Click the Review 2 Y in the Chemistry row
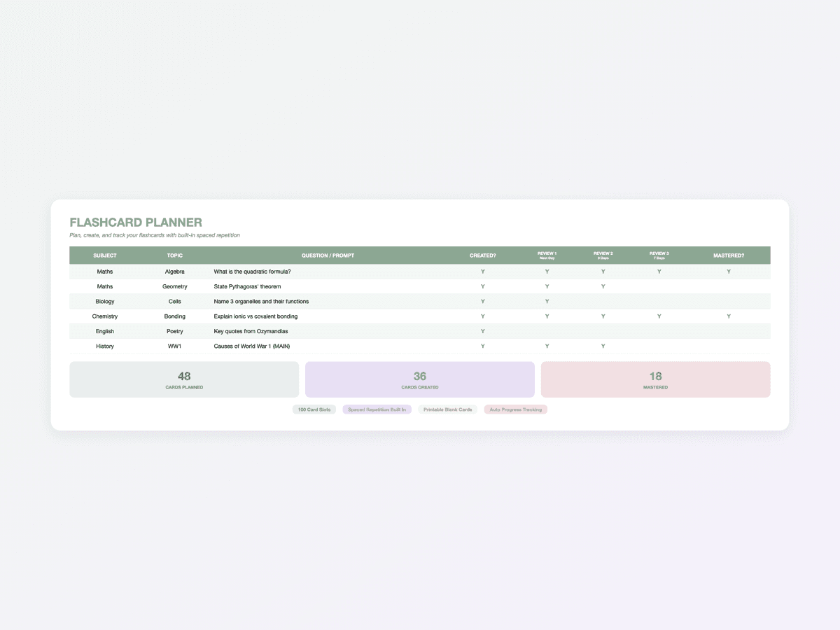Image resolution: width=840 pixels, height=630 pixels. point(603,316)
